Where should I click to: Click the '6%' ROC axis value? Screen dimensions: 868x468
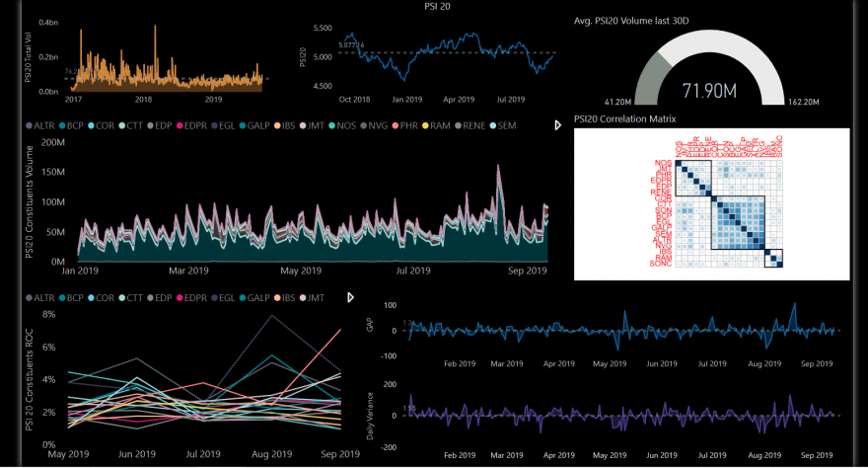pos(48,348)
